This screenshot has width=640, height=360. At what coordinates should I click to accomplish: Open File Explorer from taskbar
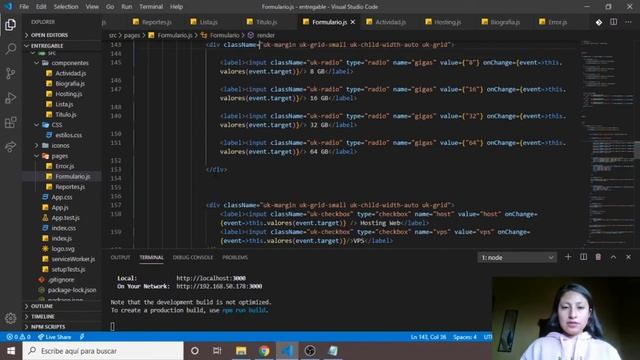pos(241,351)
